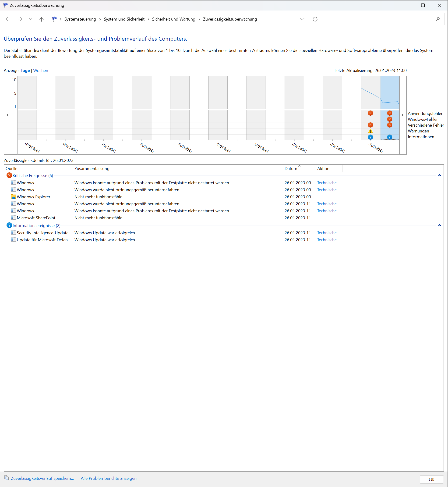Open Sicherheit und Wartung in the breadcrumb

click(174, 19)
